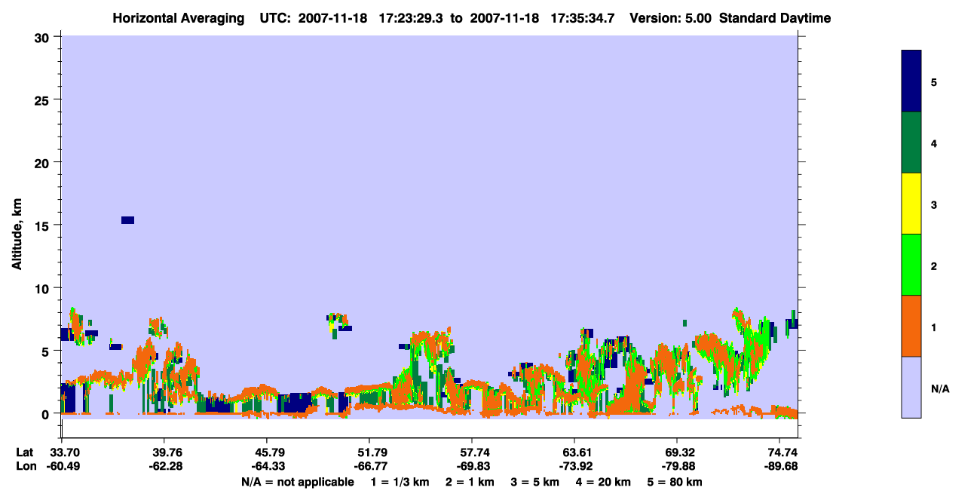
Task: Click the orange colorbar segment for 1
Action: 911,326
